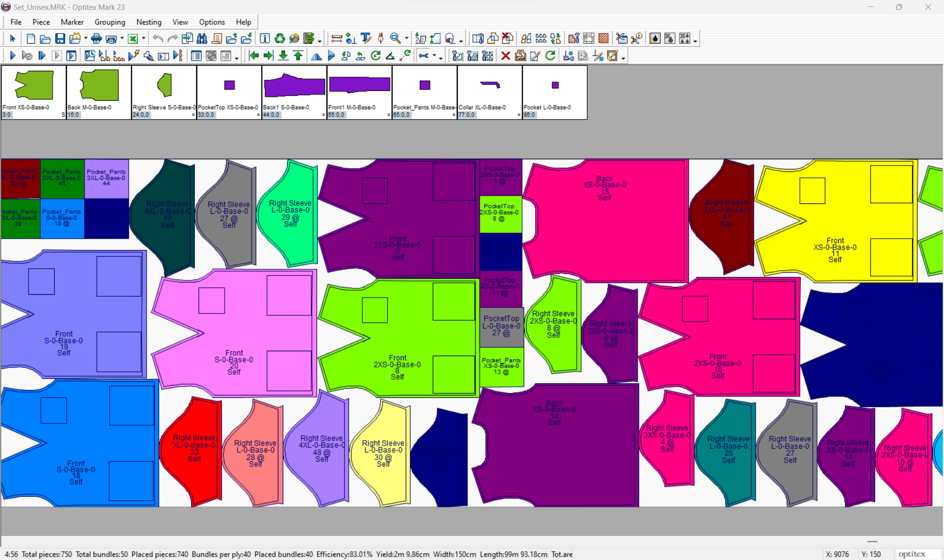This screenshot has width=944, height=560.
Task: Toggle the red hatched fill display icon
Action: [604, 39]
